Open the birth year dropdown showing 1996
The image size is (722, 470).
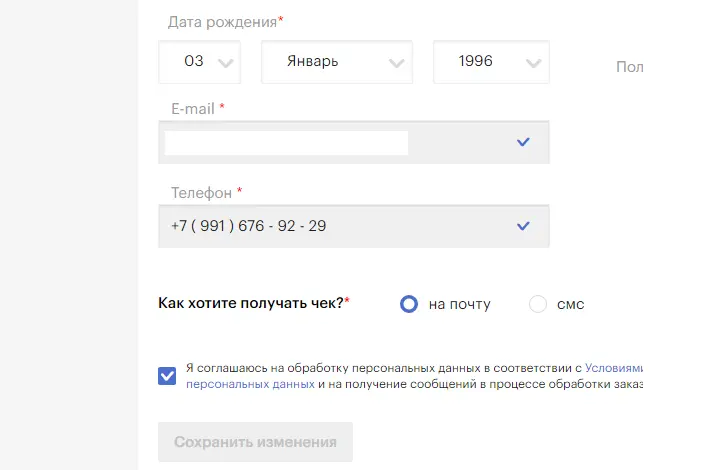coord(491,62)
